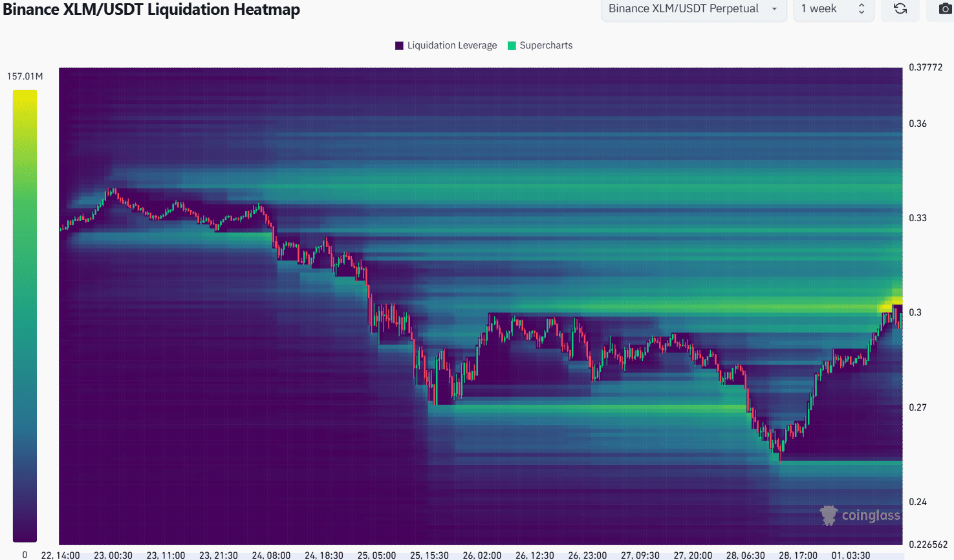Click the refresh chart icon
This screenshot has width=954, height=560.
(900, 9)
